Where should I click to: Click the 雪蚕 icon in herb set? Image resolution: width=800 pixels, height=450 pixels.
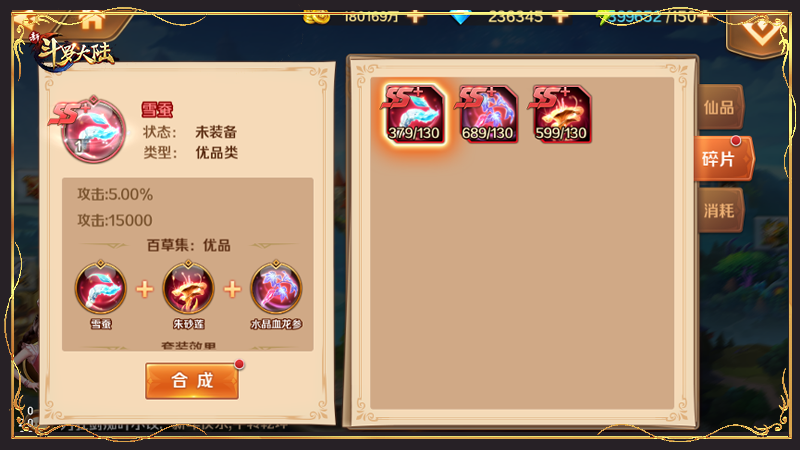[101, 288]
